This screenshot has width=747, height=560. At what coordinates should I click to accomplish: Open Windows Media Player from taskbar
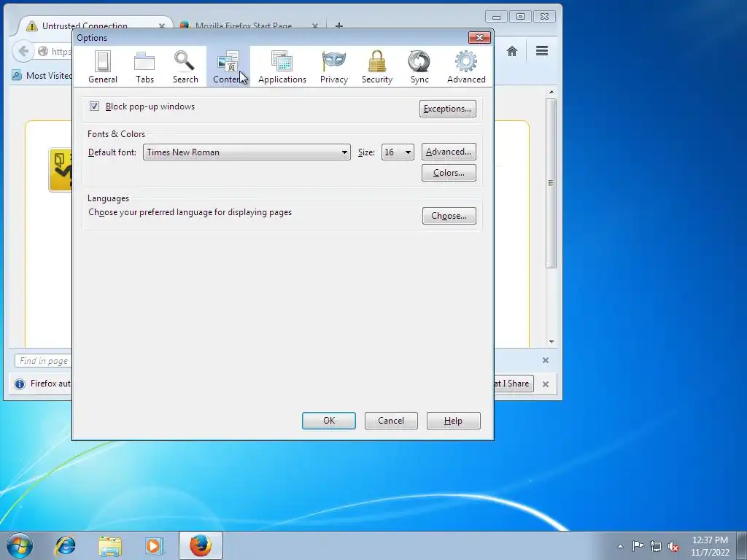[x=155, y=545]
